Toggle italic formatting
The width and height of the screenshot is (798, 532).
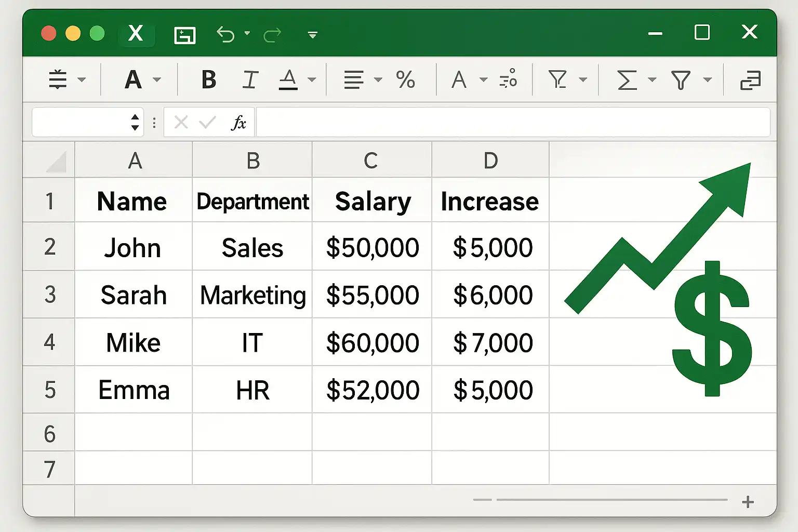[250, 80]
